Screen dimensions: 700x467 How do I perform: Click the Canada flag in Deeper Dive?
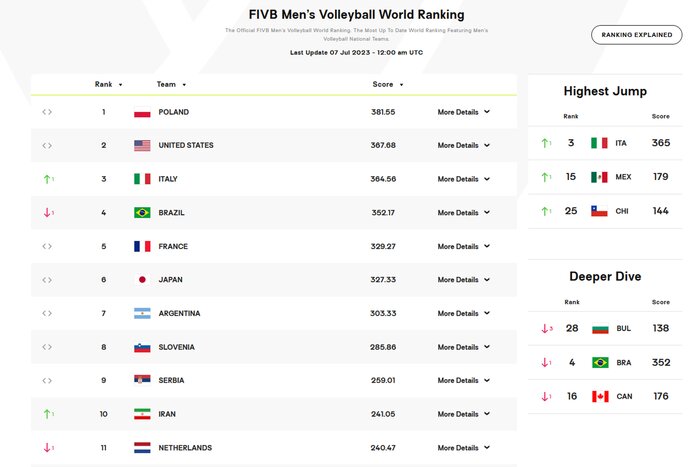[599, 396]
